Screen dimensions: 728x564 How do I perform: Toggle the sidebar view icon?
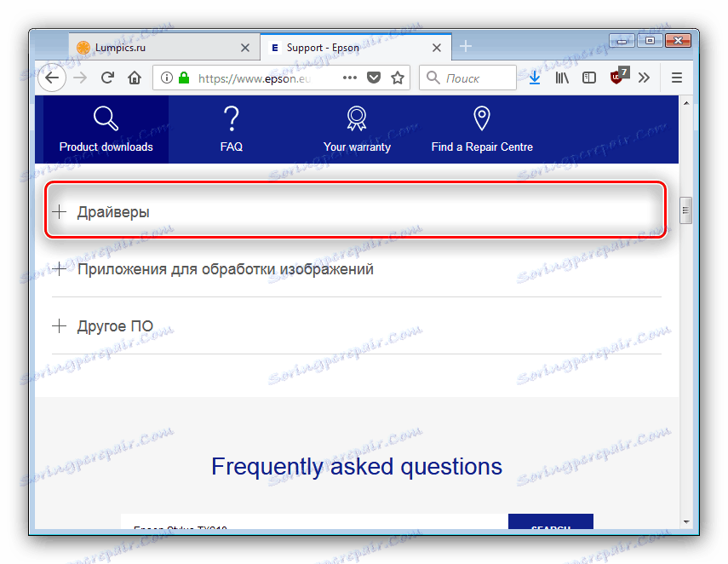point(588,78)
